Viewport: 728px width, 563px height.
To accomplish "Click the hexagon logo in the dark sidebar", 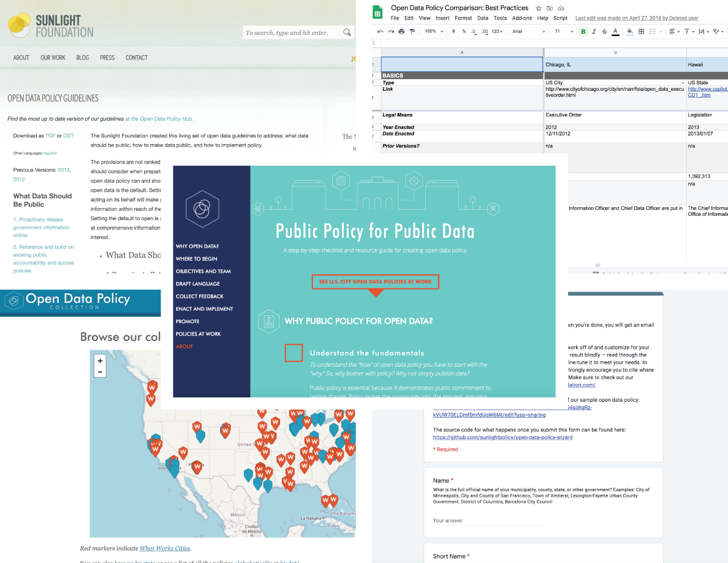I will (202, 209).
